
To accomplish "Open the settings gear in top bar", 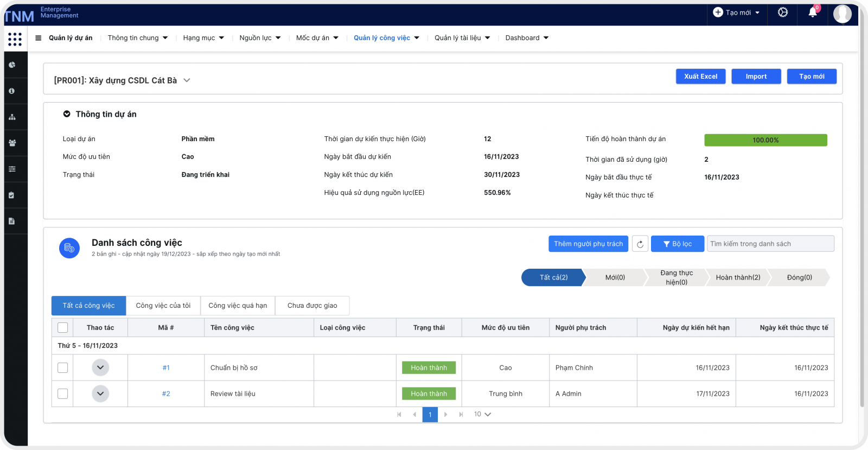I will pyautogui.click(x=783, y=12).
